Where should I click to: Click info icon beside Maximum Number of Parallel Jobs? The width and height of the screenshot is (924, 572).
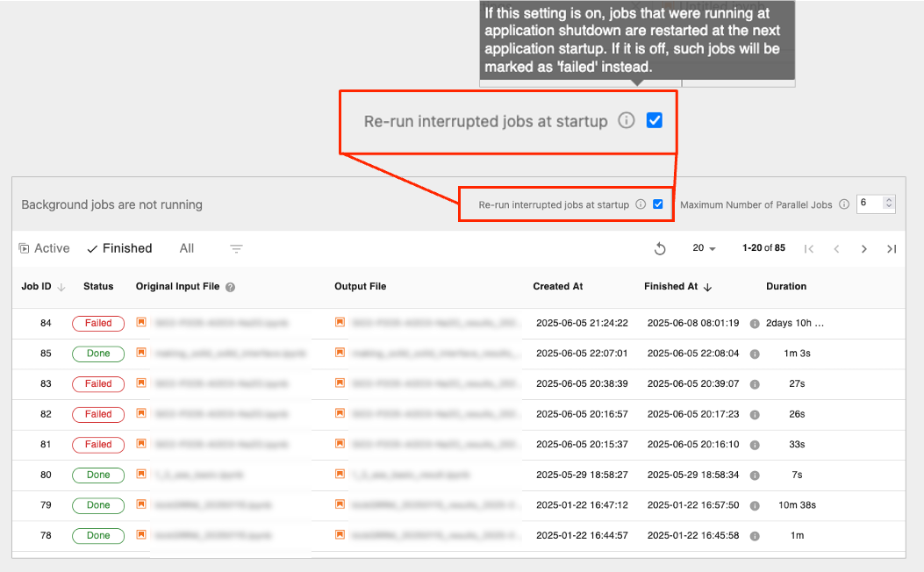(x=844, y=204)
